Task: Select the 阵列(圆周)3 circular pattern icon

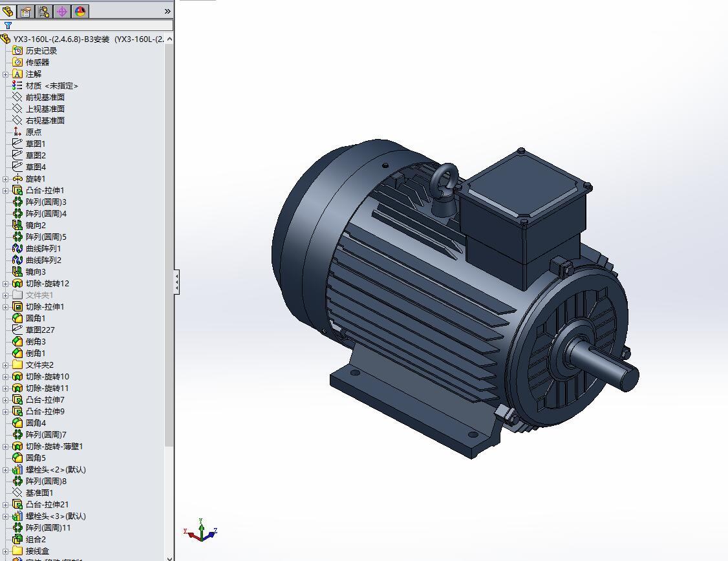Action: click(17, 202)
